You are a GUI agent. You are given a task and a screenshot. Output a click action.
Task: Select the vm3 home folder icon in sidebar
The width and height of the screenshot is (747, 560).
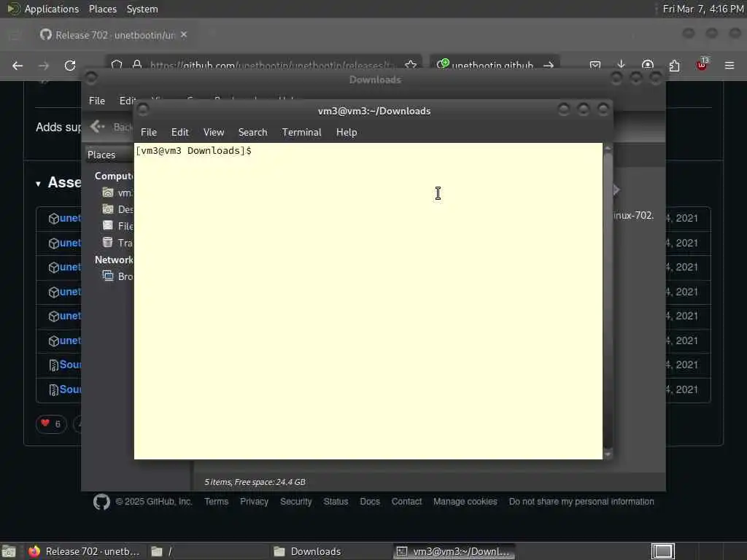(x=108, y=192)
